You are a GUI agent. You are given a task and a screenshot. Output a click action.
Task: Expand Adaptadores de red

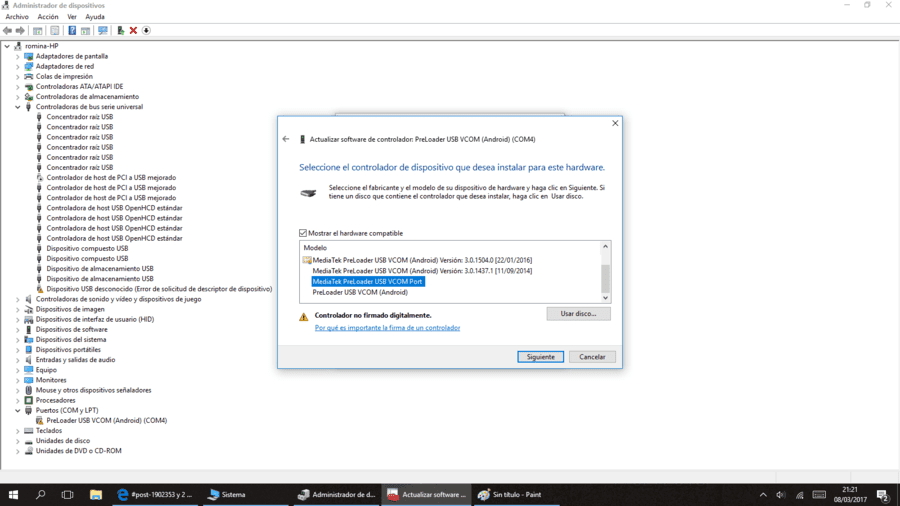click(17, 67)
